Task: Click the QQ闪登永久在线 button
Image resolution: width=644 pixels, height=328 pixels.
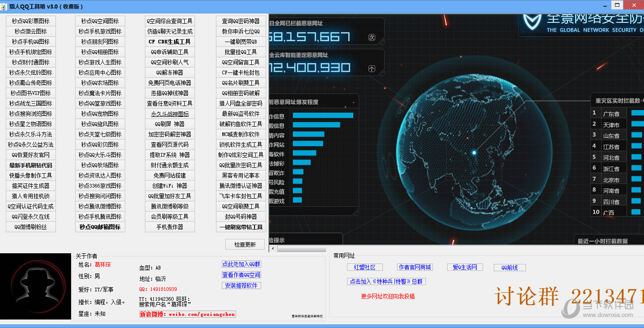Action: (30, 217)
